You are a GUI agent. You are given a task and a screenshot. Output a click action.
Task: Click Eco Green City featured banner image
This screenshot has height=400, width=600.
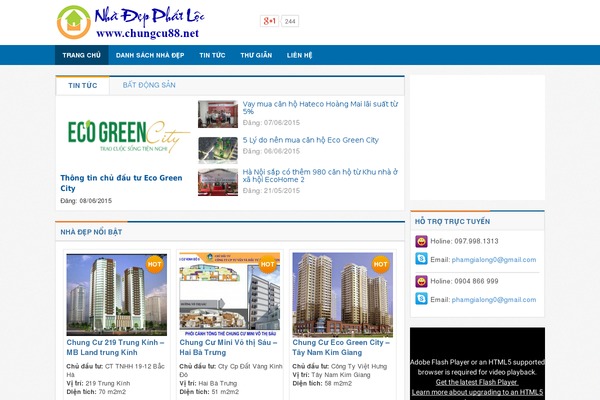click(128, 136)
